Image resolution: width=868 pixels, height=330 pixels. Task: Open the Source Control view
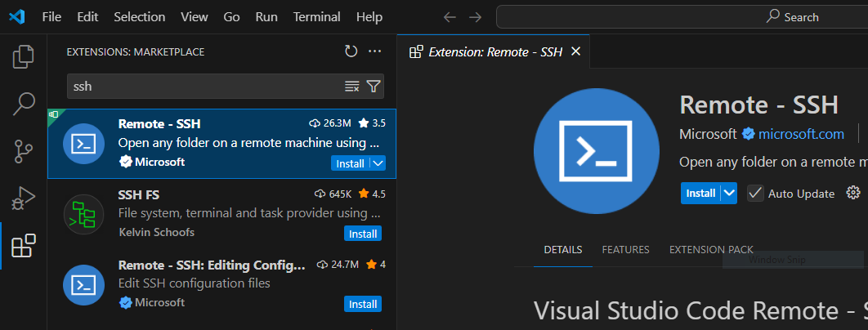click(24, 151)
